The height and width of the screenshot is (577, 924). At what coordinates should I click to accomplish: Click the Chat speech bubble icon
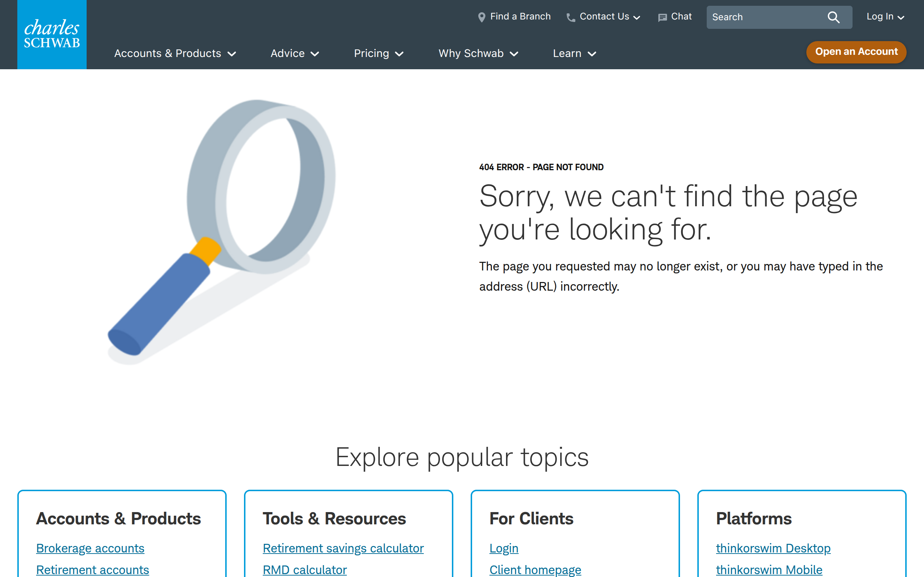662,18
